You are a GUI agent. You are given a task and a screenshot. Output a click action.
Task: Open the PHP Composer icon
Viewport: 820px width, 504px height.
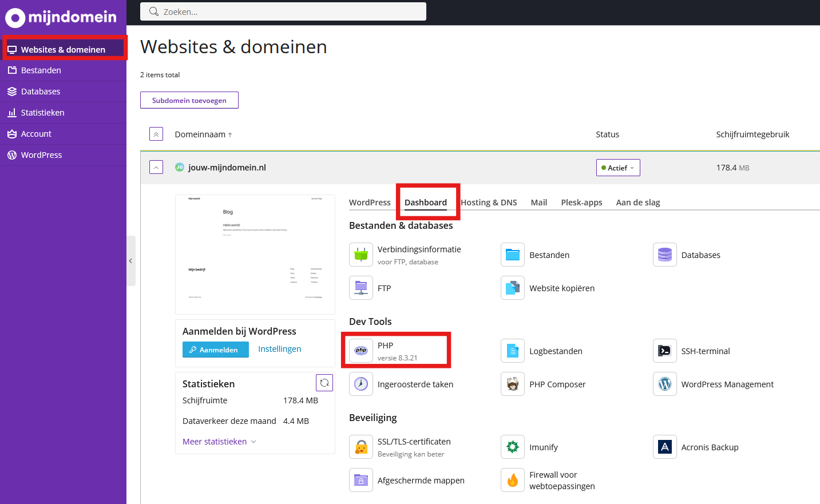513,384
